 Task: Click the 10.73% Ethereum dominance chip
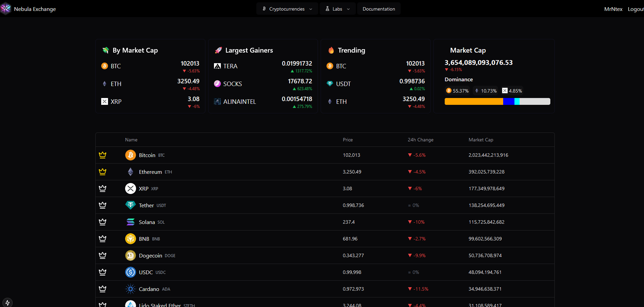tap(485, 90)
